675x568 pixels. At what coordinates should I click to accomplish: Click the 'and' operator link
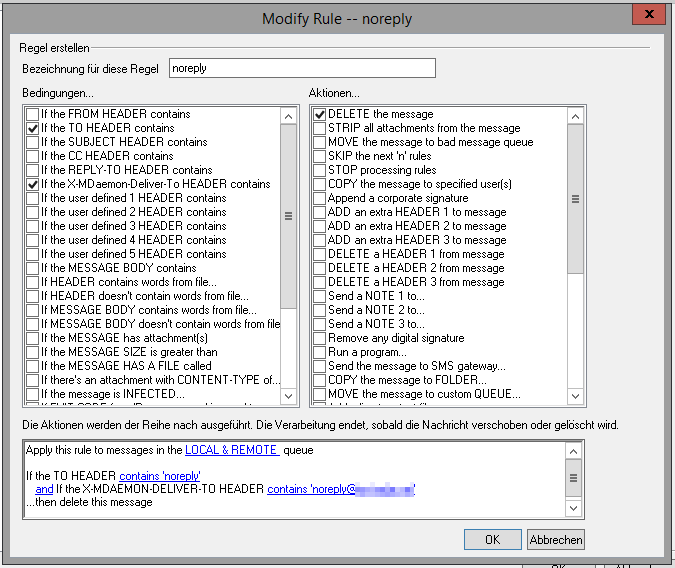pos(44,489)
